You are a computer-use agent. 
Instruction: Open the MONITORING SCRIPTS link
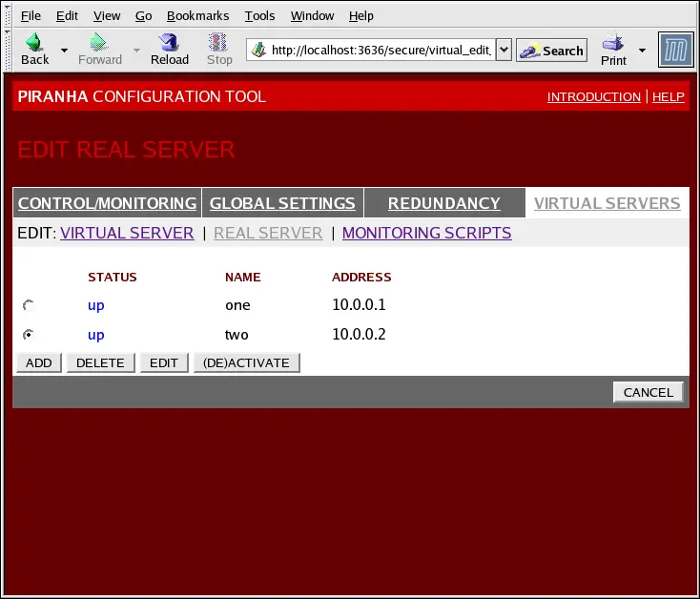[426, 233]
